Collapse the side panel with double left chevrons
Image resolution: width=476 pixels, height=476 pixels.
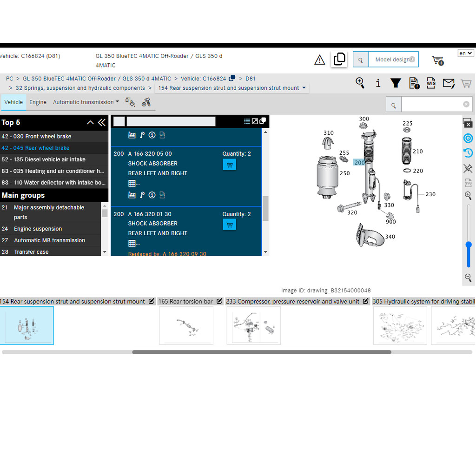[102, 122]
